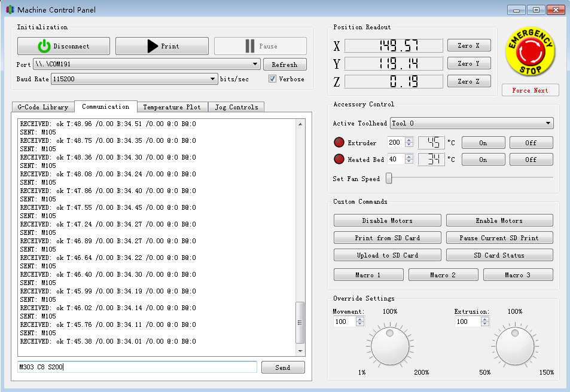Hit the Emergency Stop button
The width and height of the screenshot is (570, 392).
click(530, 51)
